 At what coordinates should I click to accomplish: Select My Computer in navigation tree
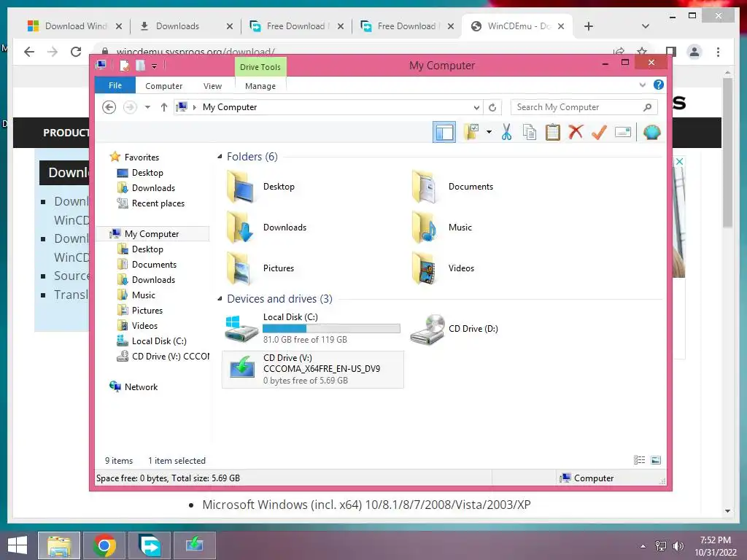point(152,234)
